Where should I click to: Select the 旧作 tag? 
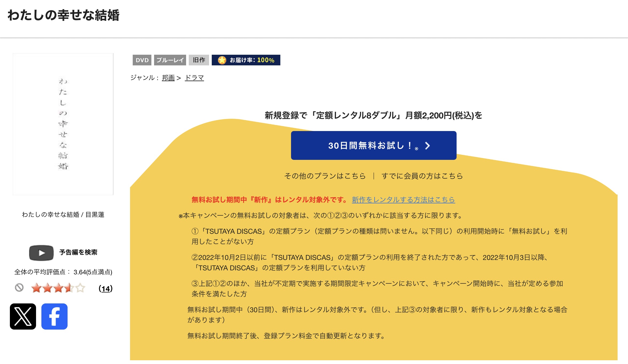[199, 60]
